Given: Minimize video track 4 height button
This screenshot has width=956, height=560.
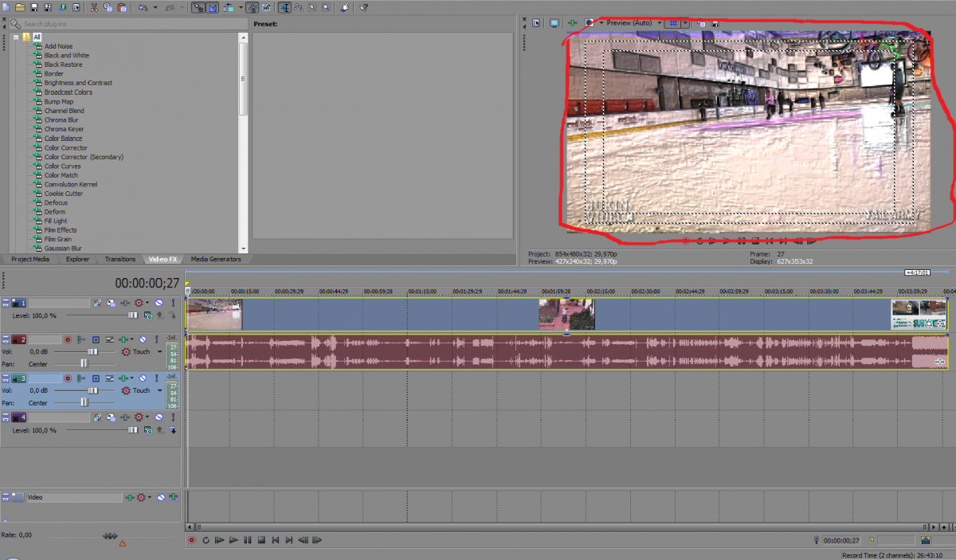Looking at the screenshot, I should click(6, 415).
